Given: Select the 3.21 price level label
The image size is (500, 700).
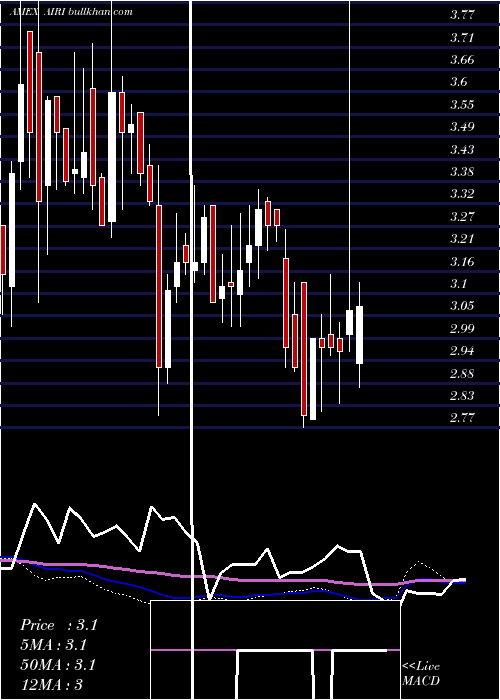Looking at the screenshot, I should tap(462, 239).
